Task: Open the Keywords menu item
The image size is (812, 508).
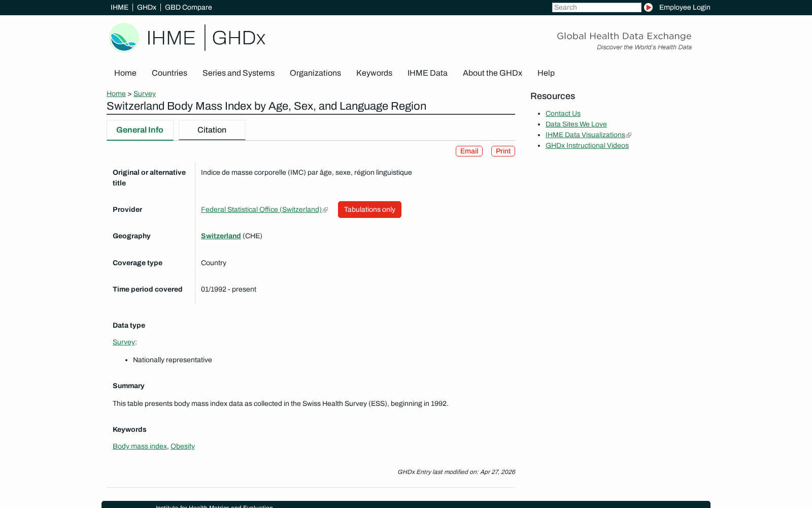Action: point(374,73)
